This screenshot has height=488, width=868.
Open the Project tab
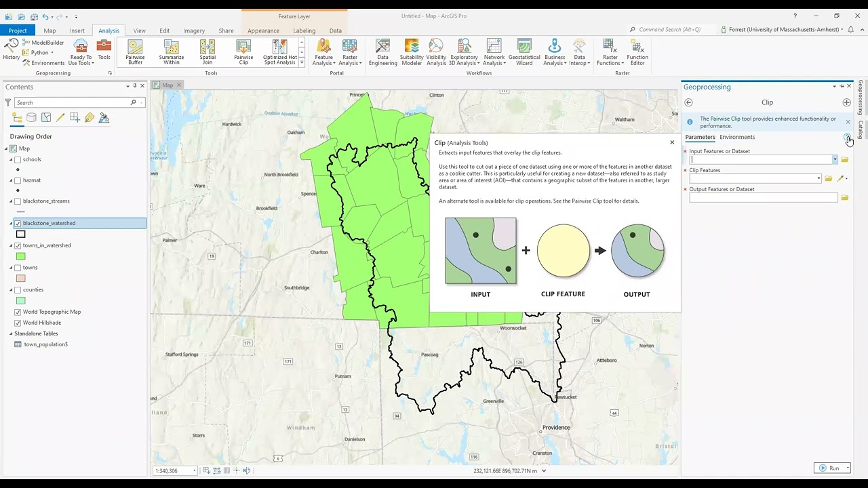pyautogui.click(x=18, y=30)
